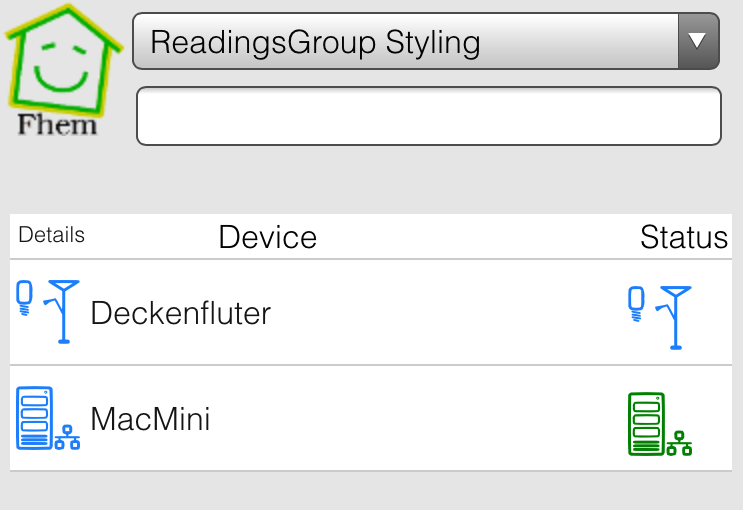This screenshot has height=510, width=743.
Task: Focus the empty command input field
Action: (x=429, y=116)
